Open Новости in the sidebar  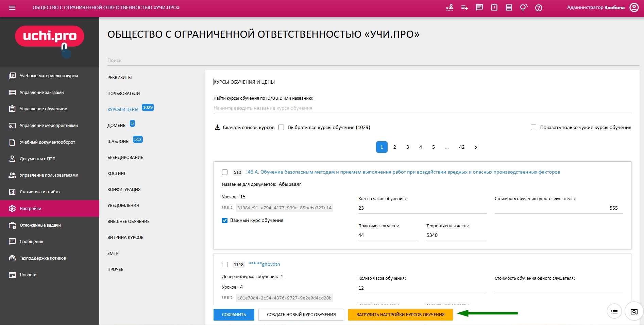tap(50, 275)
